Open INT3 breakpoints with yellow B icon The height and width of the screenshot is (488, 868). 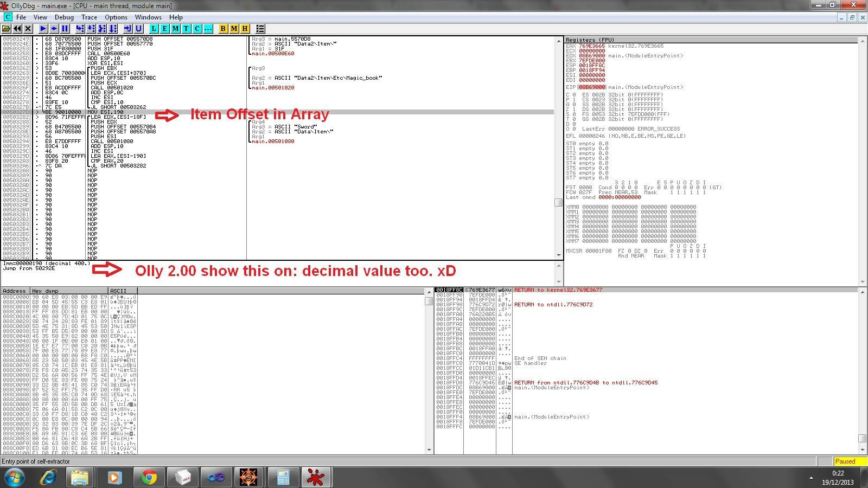[223, 28]
